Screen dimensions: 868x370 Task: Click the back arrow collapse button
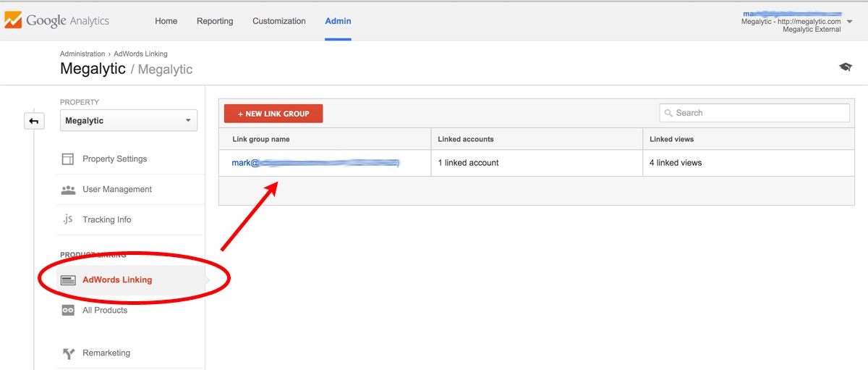point(33,121)
